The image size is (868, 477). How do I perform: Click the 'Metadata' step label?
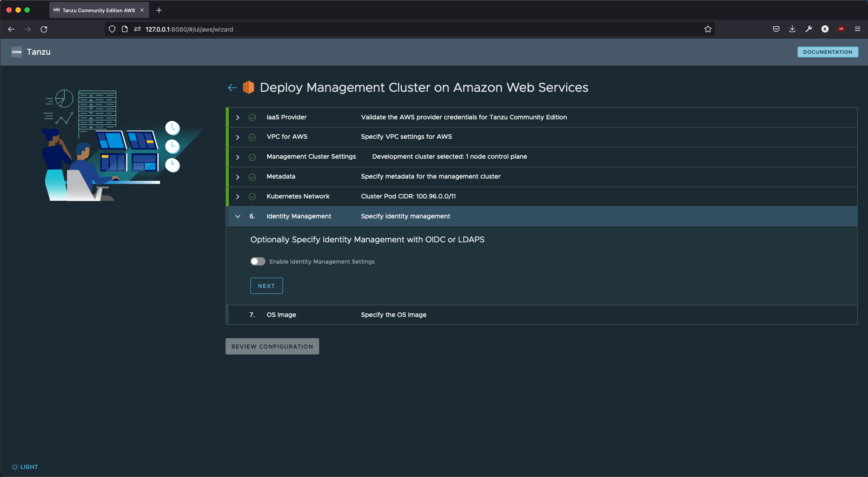click(281, 176)
